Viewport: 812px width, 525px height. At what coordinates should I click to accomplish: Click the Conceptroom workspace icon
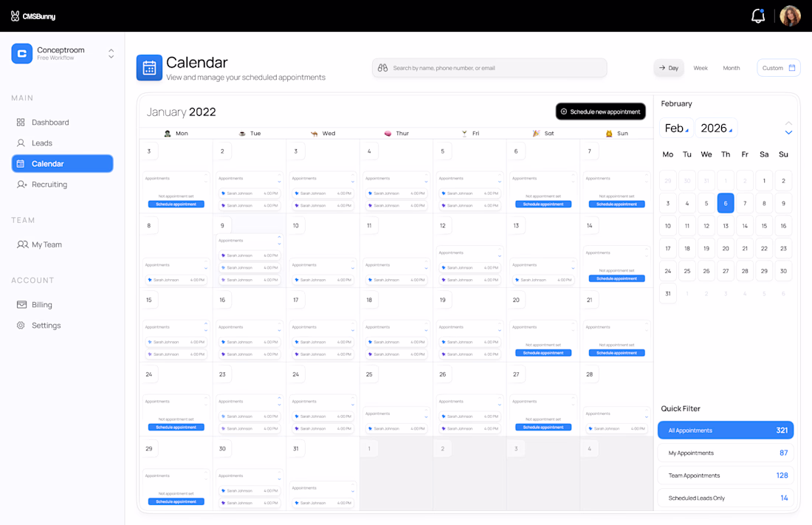pos(21,53)
